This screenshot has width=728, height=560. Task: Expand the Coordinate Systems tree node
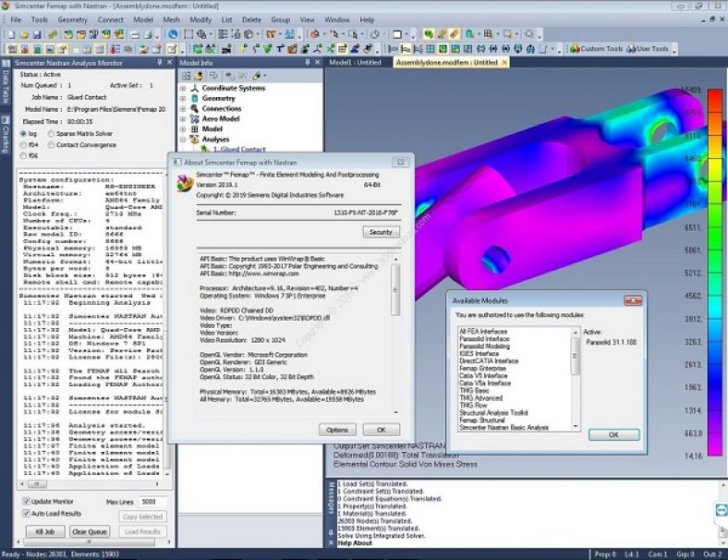[183, 89]
